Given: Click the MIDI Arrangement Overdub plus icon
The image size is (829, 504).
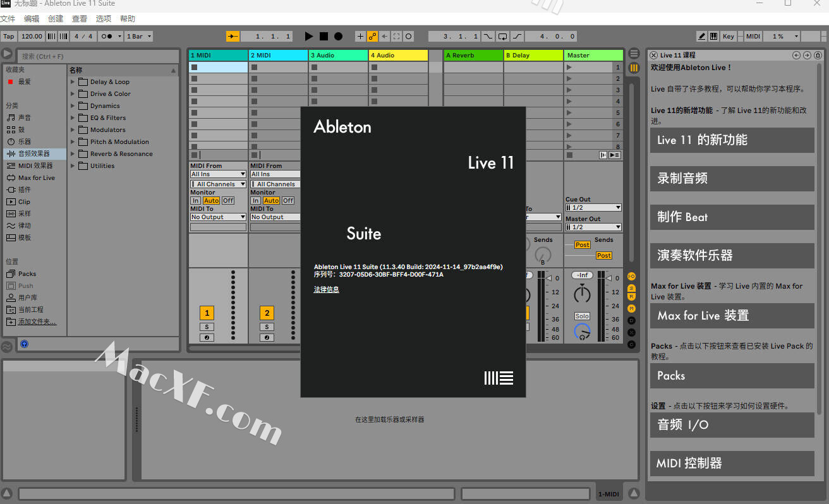Looking at the screenshot, I should click(x=360, y=37).
